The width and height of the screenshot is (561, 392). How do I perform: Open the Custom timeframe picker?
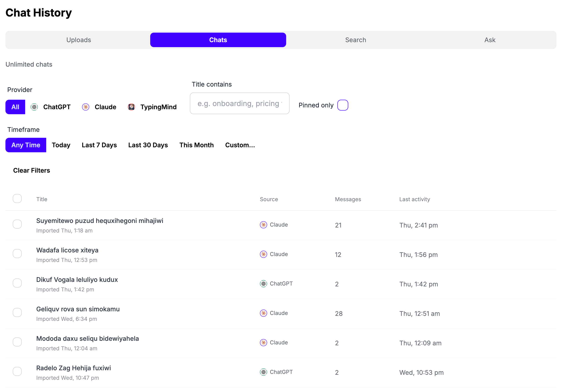[240, 145]
